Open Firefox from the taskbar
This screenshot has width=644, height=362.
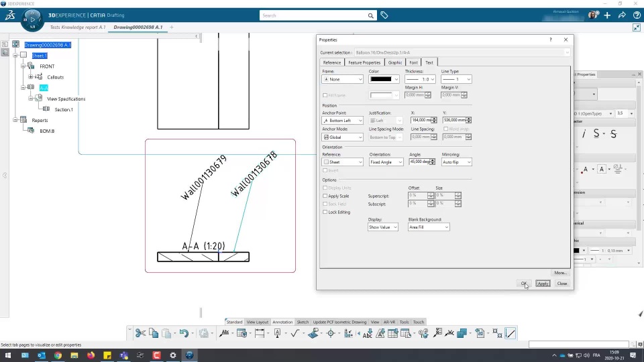[91, 355]
